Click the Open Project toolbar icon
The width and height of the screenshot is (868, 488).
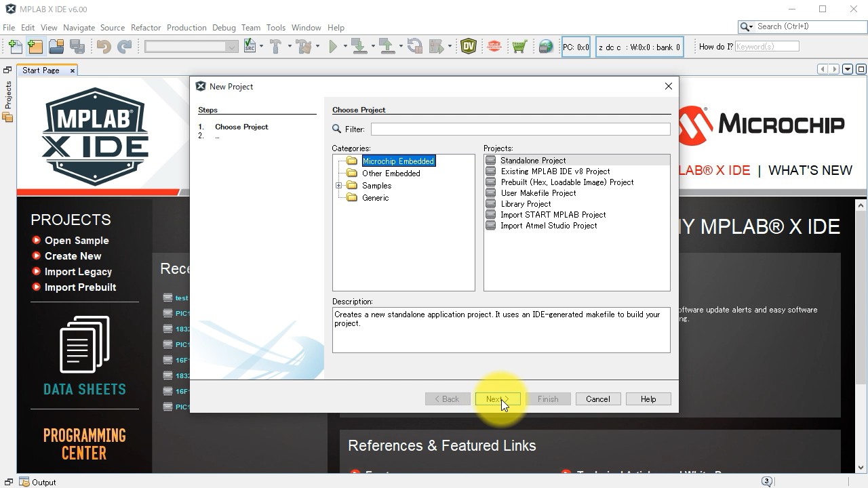(x=56, y=46)
